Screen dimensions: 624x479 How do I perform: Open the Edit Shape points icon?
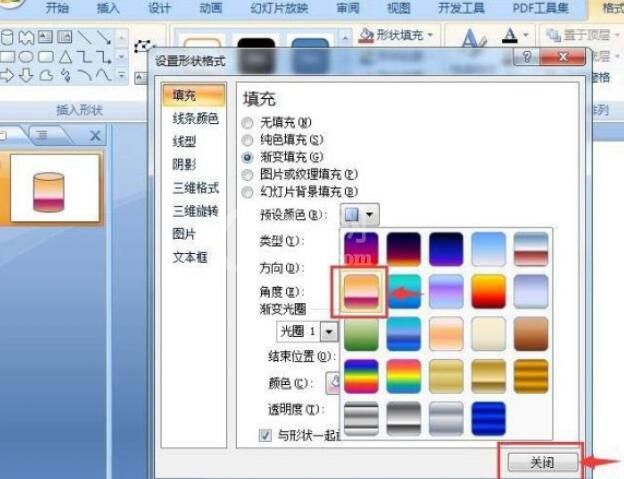[142, 47]
